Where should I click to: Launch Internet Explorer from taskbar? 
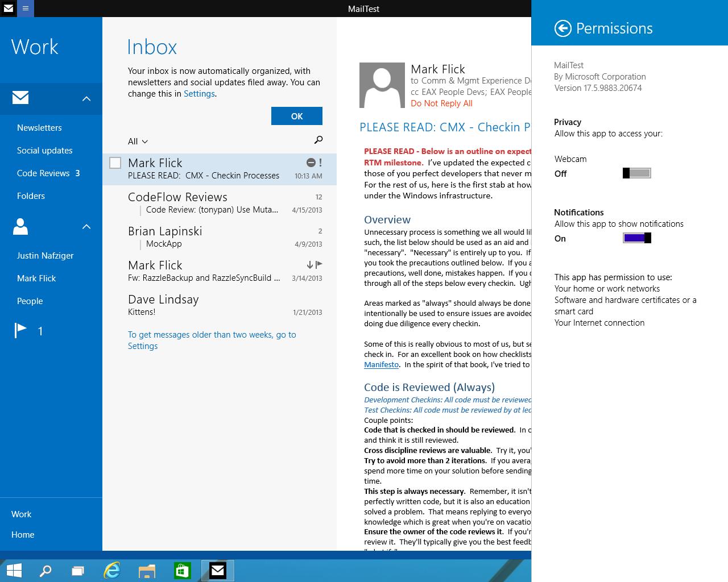pyautogui.click(x=112, y=570)
